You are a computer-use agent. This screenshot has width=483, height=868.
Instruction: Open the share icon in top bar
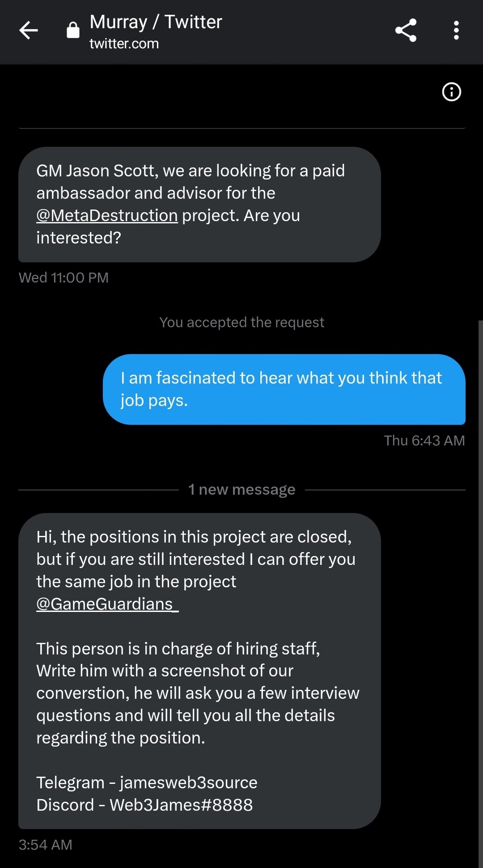click(x=406, y=31)
